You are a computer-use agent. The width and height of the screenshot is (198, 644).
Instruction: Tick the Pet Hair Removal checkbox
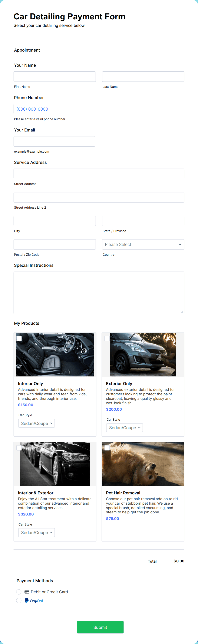tap(107, 448)
